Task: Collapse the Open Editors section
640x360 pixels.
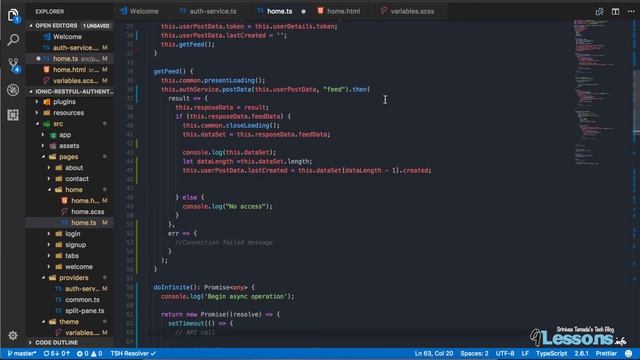Action: 70,25
